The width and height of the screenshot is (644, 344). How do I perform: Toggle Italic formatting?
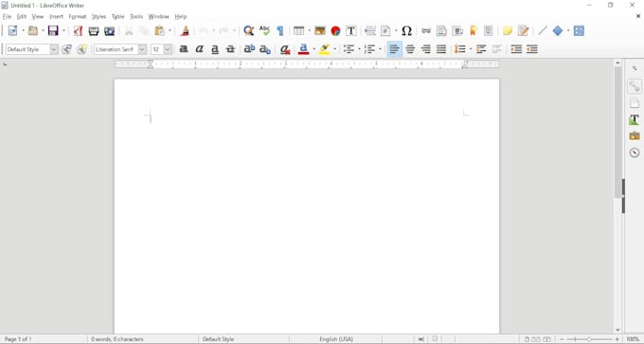coord(200,49)
